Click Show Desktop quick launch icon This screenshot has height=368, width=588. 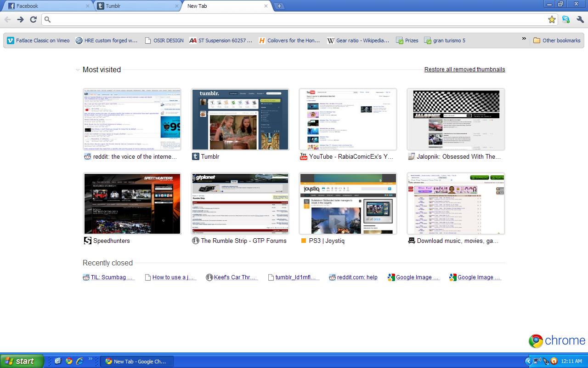[x=58, y=361]
